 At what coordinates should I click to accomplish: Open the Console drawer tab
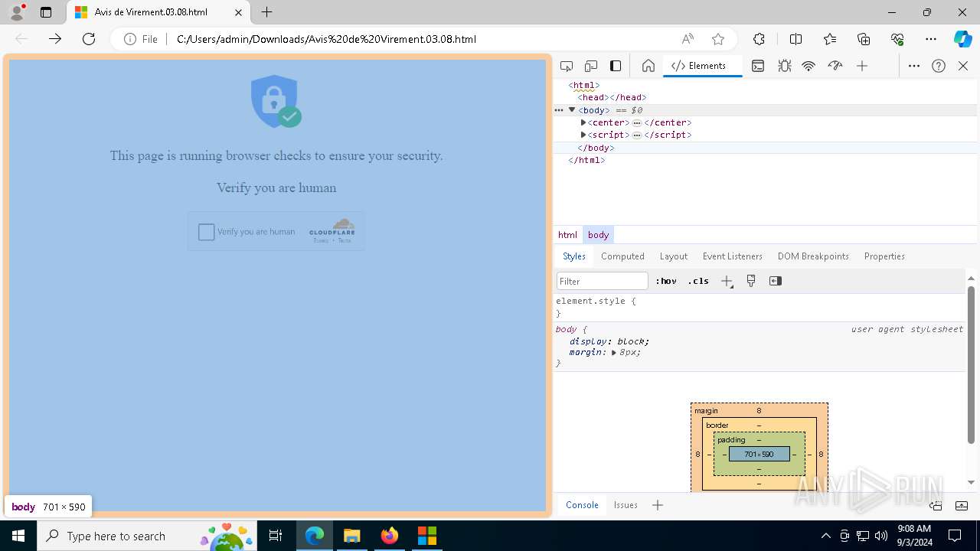pos(582,505)
